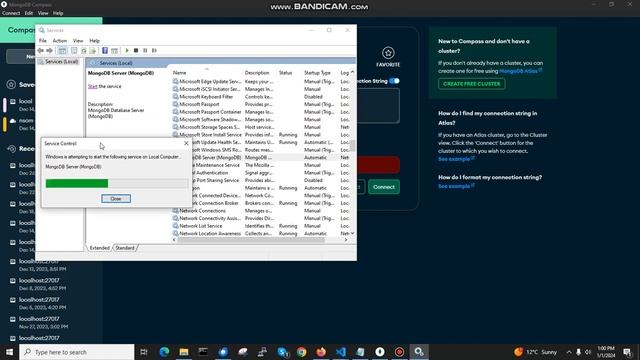Open the Compass Edit menu
This screenshot has width=640, height=360.
coord(29,13)
